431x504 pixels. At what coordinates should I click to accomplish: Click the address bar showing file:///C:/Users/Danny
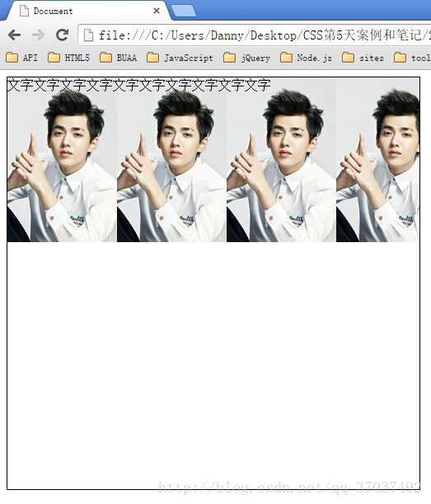tap(255, 35)
